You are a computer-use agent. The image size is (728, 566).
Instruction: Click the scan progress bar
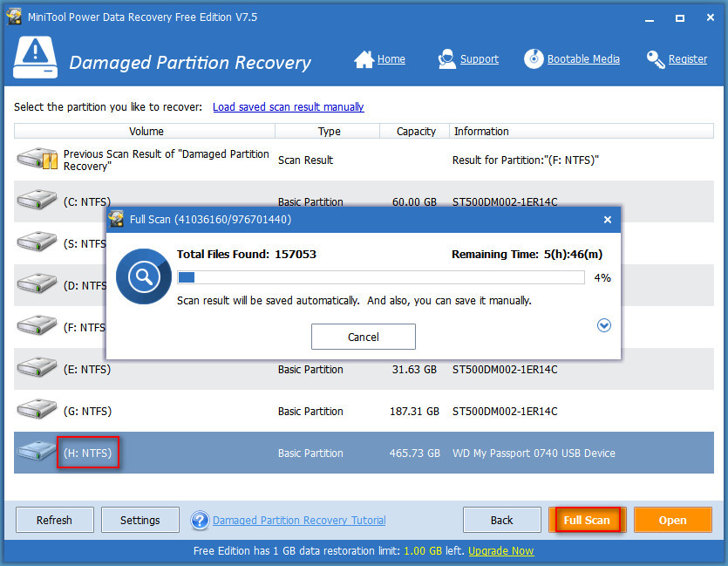coord(381,277)
